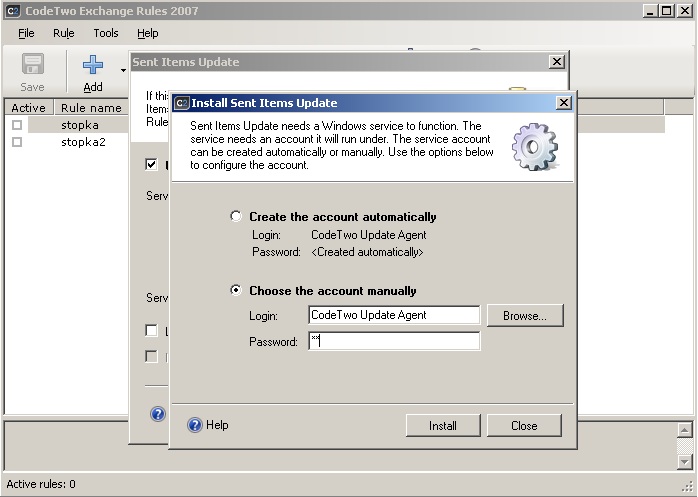The height and width of the screenshot is (497, 698).
Task: Open the Rule menu
Action: (x=64, y=33)
